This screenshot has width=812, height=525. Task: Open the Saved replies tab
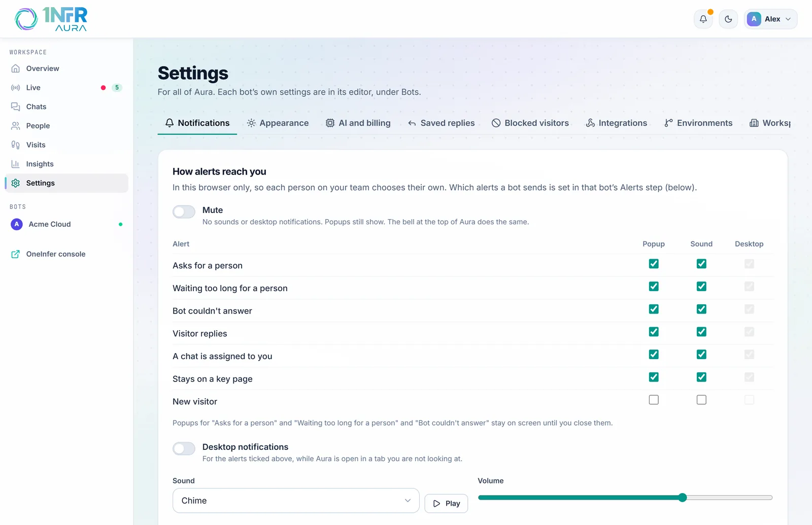coord(441,123)
